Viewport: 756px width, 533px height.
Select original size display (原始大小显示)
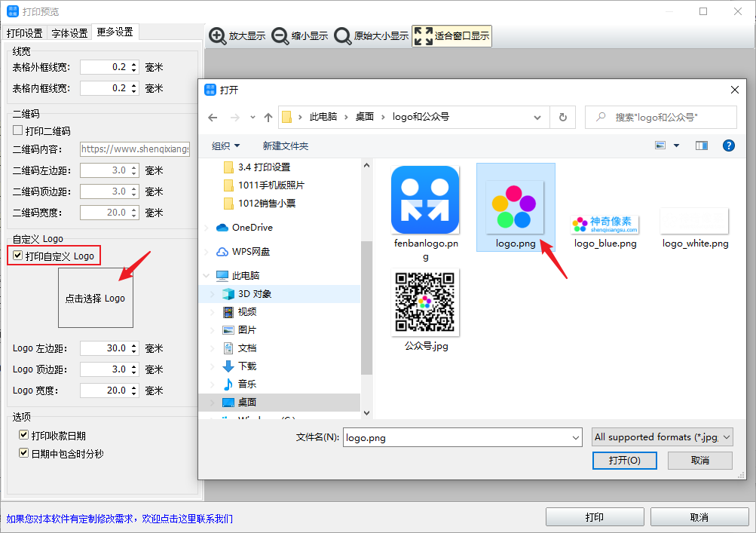point(343,35)
